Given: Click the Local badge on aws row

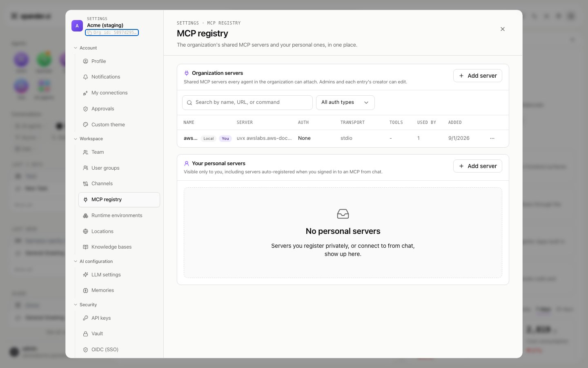Looking at the screenshot, I should click(209, 139).
